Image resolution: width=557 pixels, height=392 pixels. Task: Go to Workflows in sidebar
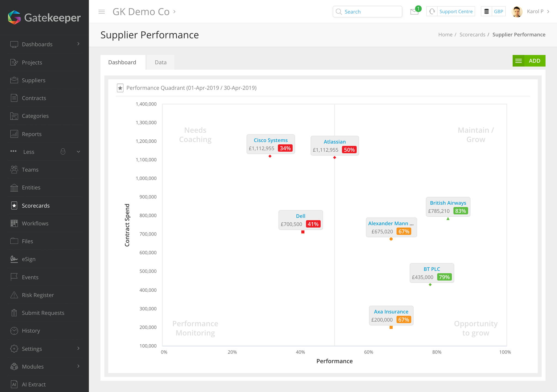tap(35, 223)
